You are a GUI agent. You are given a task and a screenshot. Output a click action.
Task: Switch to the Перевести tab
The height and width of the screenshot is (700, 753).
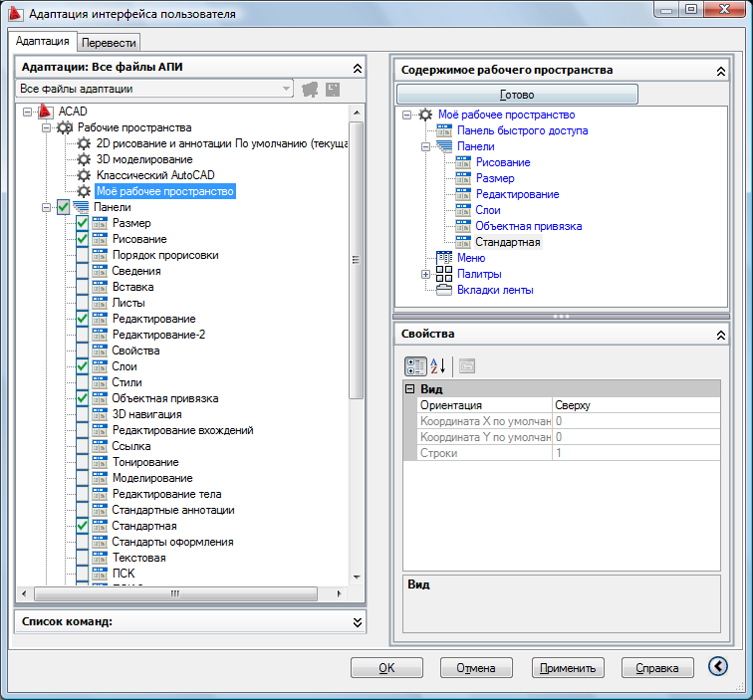click(109, 43)
